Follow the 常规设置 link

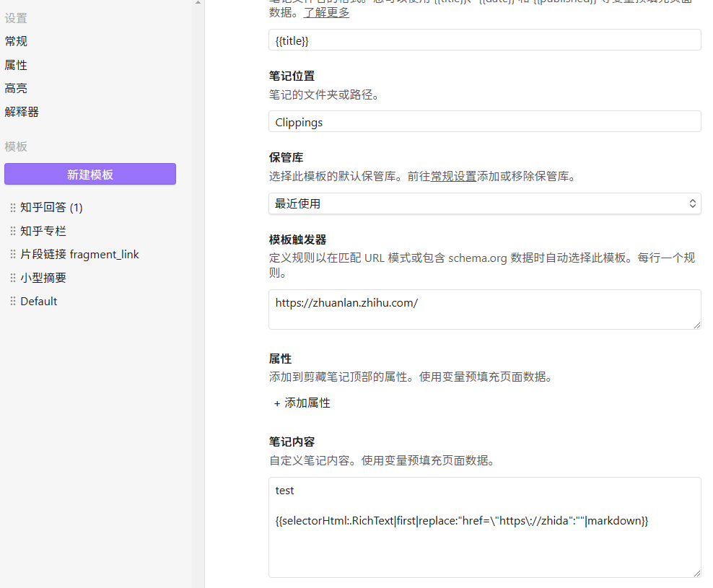(453, 177)
